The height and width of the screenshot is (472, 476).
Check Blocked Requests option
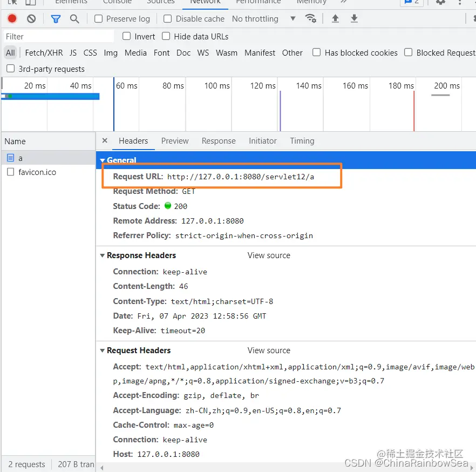pos(409,52)
